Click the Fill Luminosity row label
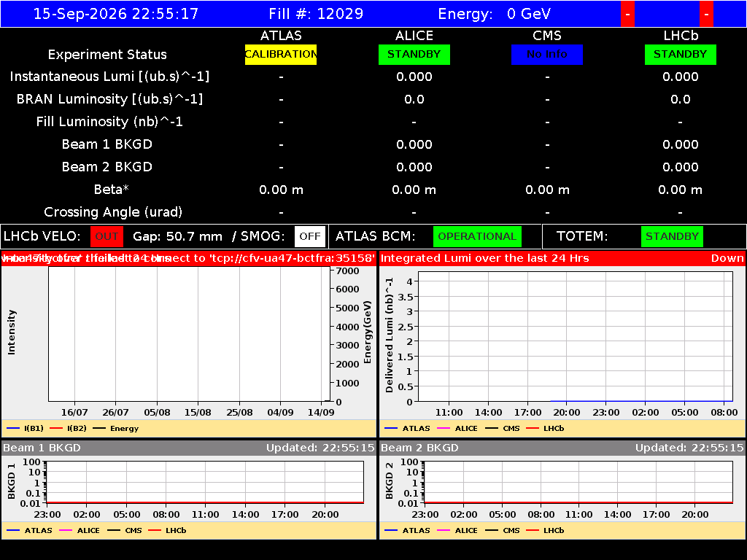747x560 pixels. (109, 122)
